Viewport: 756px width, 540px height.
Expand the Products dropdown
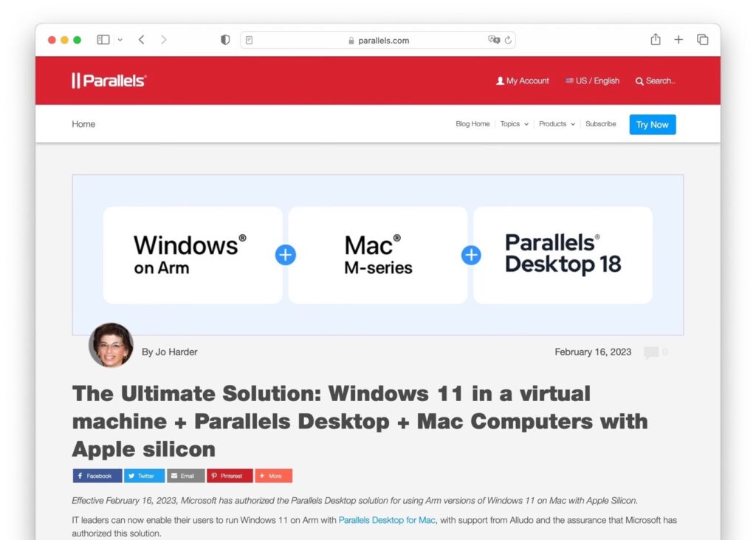tap(556, 124)
